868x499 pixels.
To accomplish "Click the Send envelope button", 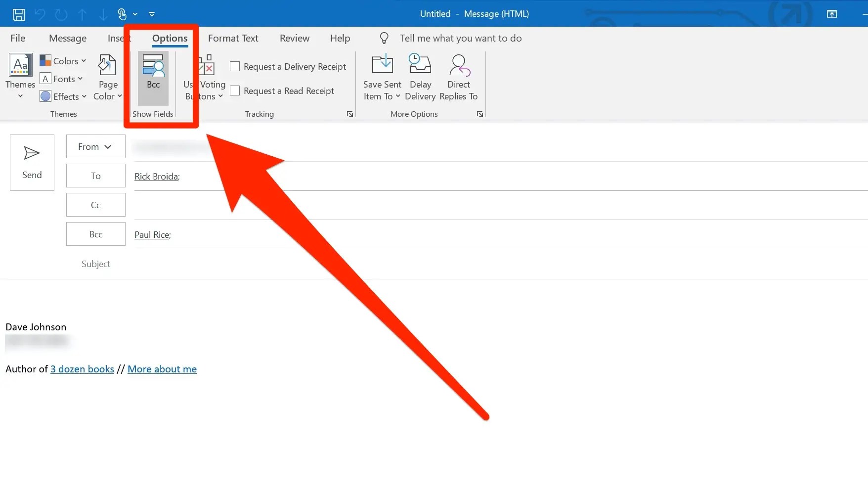I will 32,163.
